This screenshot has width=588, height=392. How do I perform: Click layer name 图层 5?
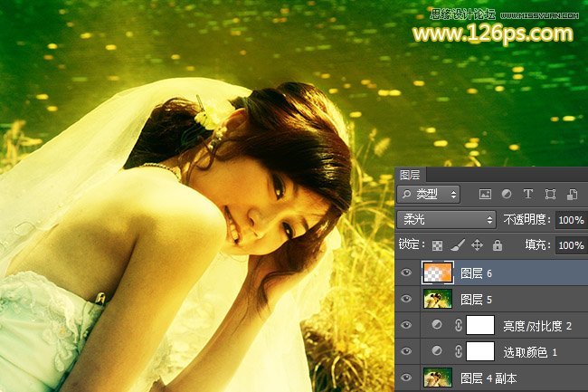pos(476,300)
